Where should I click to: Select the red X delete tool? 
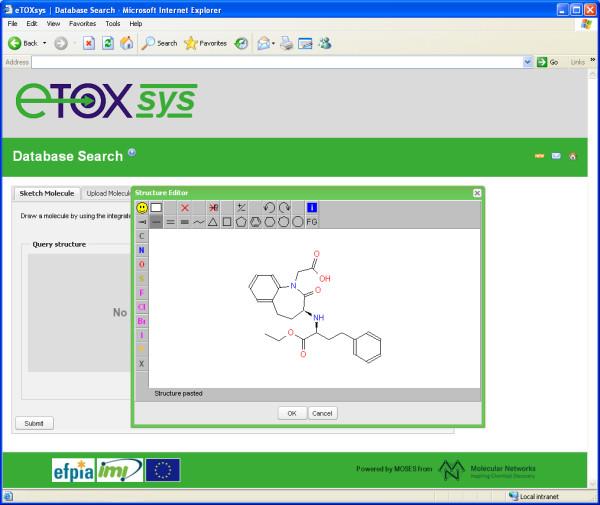(184, 208)
